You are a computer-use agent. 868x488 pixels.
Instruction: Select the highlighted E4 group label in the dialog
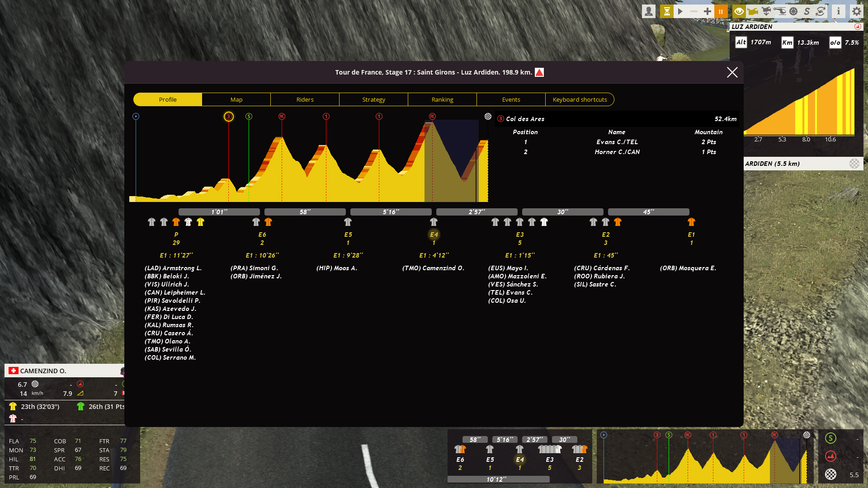(x=434, y=235)
